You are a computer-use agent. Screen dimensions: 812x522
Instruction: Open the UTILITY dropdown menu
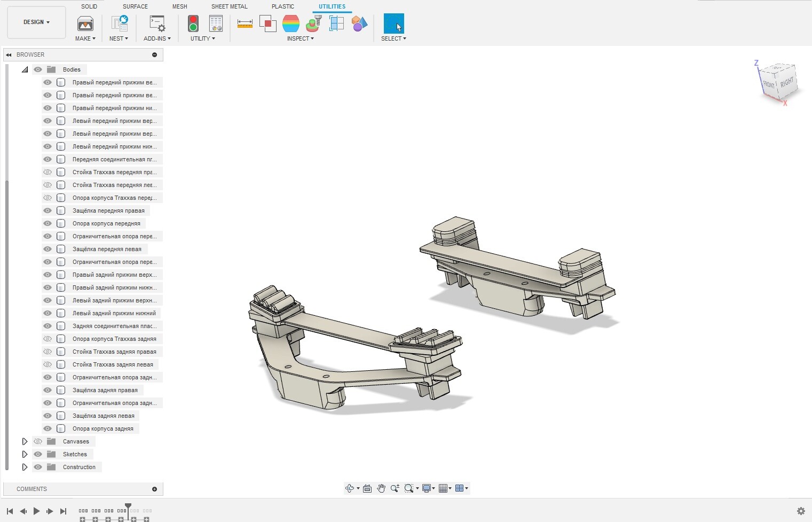203,38
